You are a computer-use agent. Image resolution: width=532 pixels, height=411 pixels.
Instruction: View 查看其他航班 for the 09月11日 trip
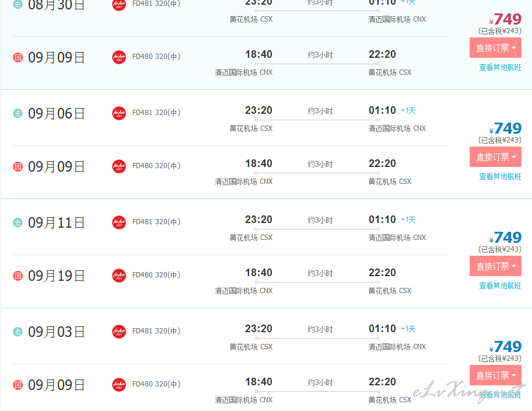coord(500,285)
